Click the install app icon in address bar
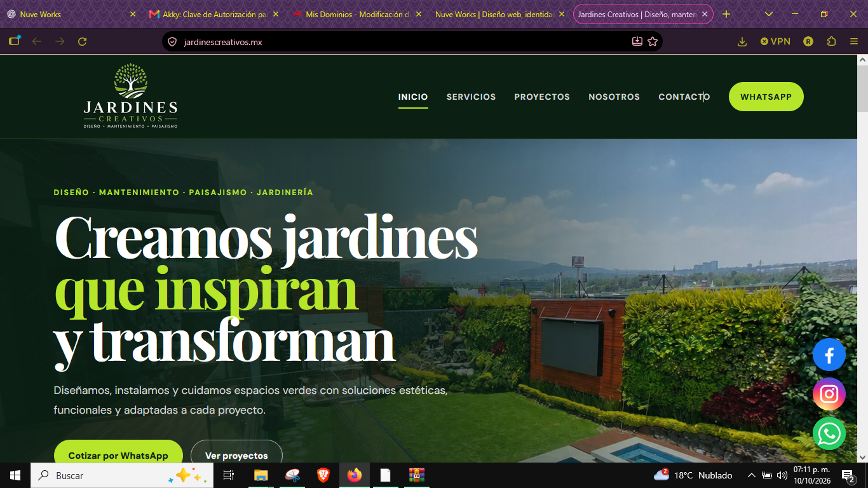 click(x=637, y=41)
